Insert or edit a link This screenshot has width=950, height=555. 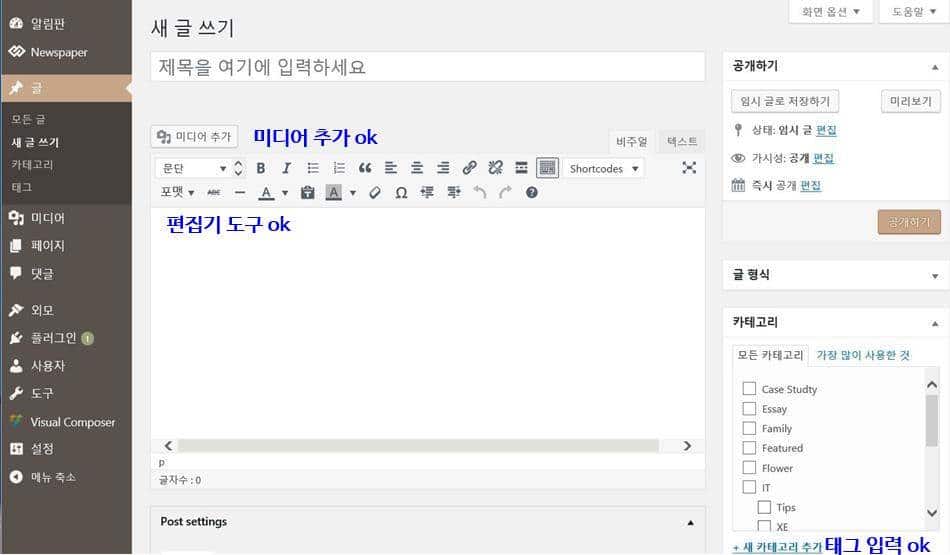point(470,168)
